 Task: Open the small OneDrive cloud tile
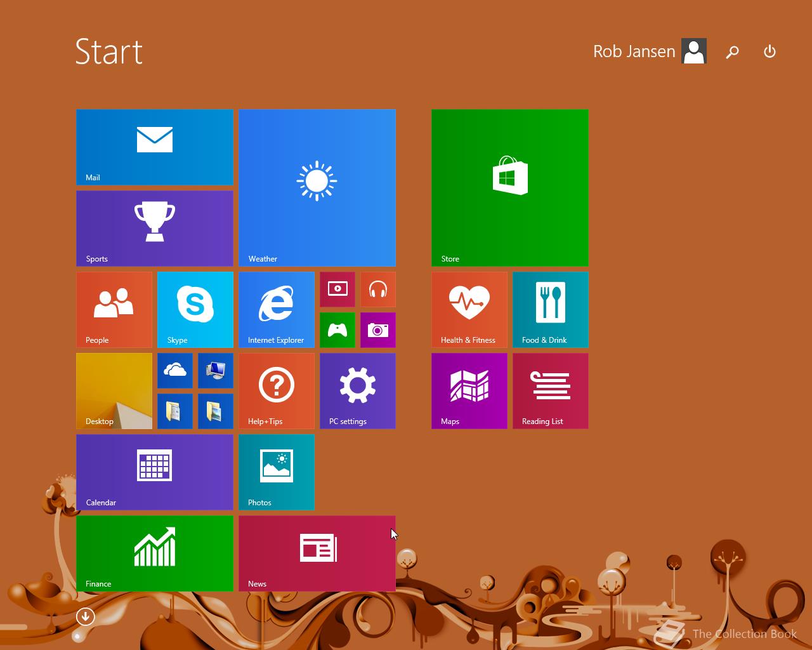(x=175, y=371)
